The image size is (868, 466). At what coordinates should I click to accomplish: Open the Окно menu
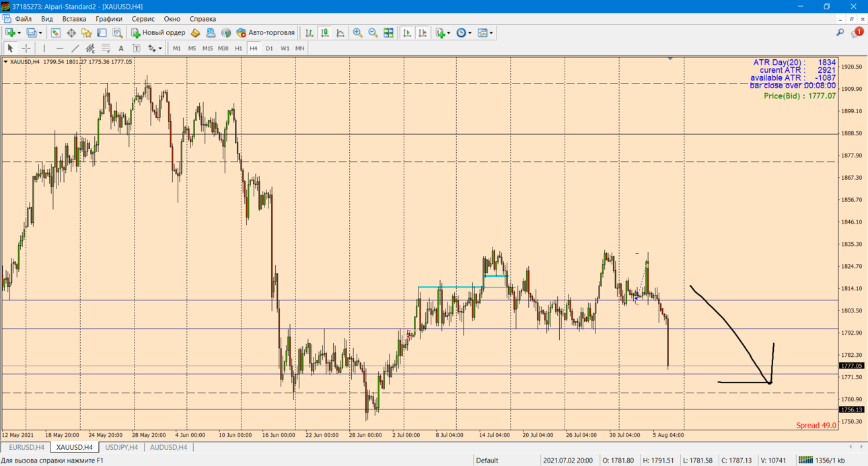(172, 19)
